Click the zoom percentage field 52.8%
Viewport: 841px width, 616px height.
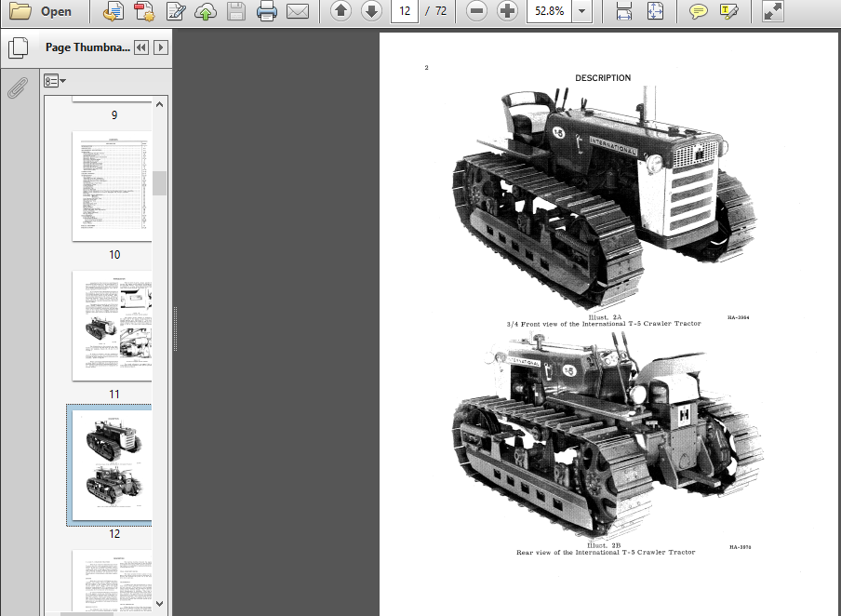click(x=549, y=11)
